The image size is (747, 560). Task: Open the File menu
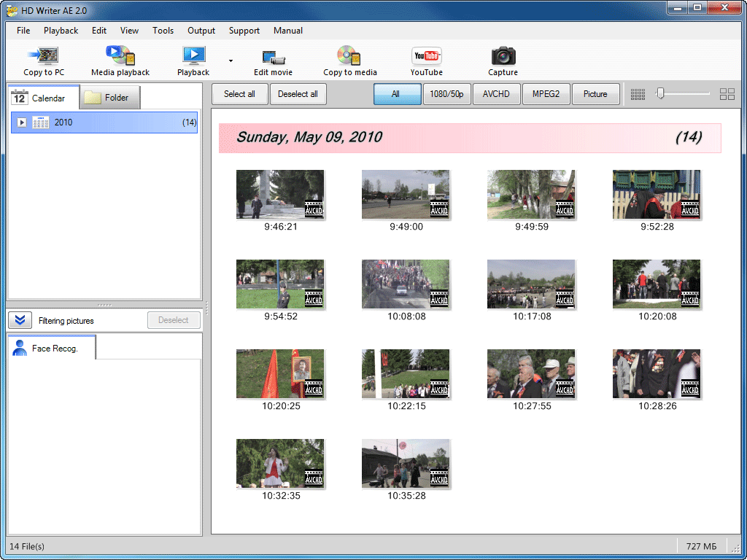[x=23, y=31]
